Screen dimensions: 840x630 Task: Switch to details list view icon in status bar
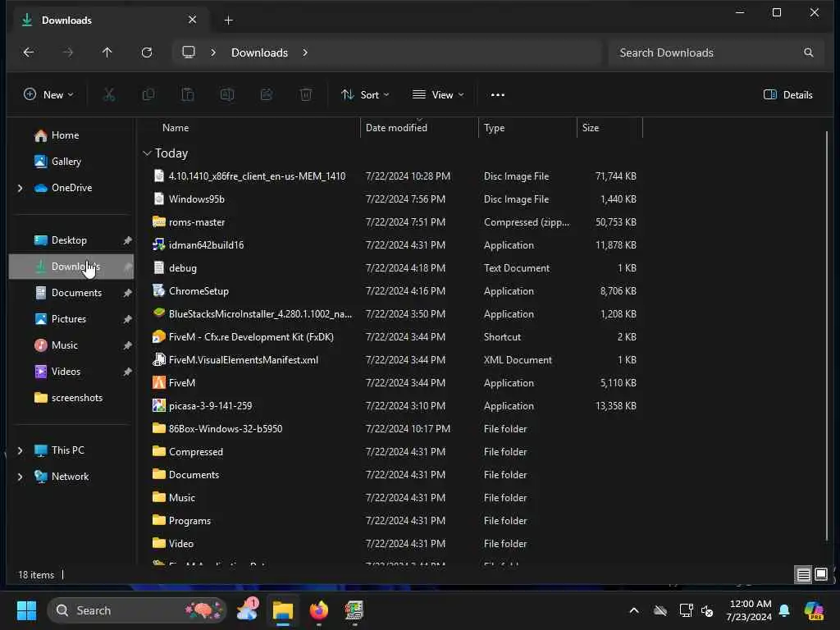coord(804,575)
